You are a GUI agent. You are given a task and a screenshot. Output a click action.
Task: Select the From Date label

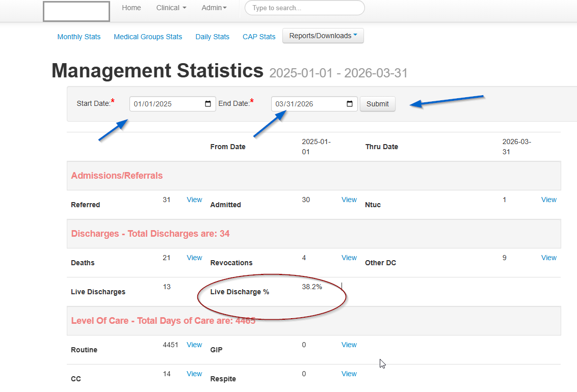click(x=228, y=147)
